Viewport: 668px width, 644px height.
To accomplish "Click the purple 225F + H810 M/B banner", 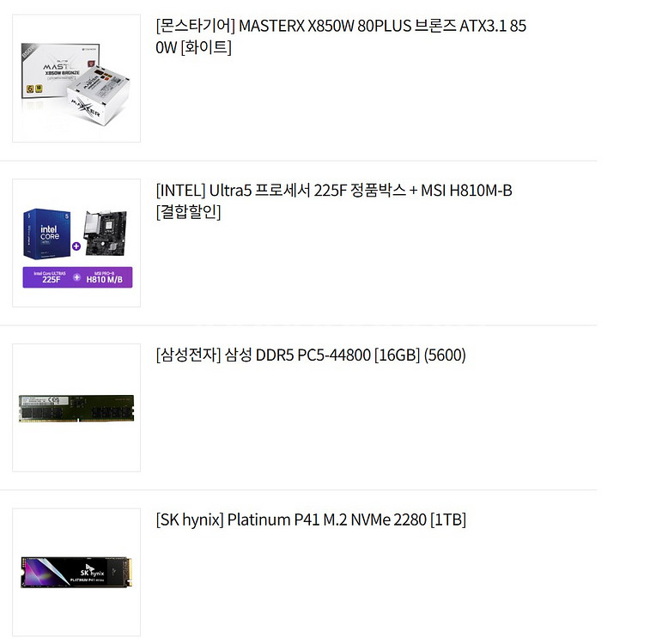I will 77,277.
